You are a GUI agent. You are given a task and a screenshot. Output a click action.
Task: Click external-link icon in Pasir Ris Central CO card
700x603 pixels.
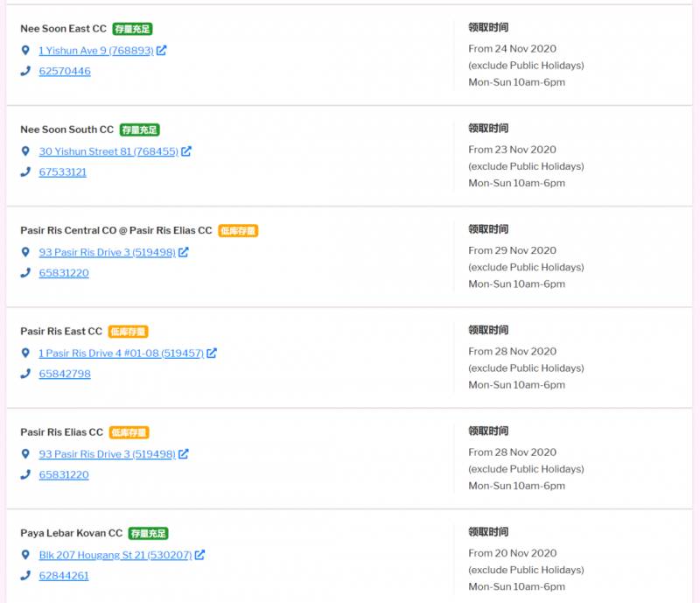coord(184,252)
